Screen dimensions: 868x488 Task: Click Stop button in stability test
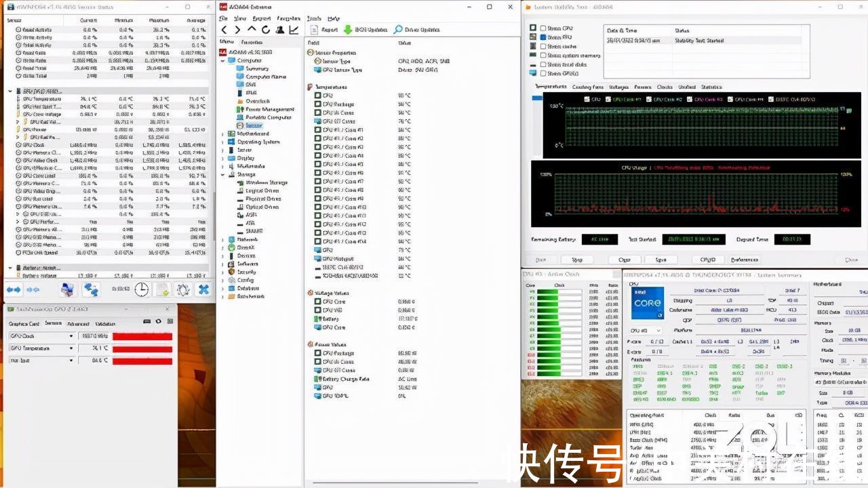coord(576,260)
